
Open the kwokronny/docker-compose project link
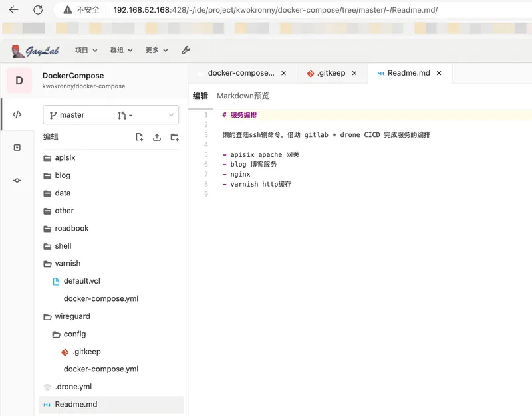(85, 86)
